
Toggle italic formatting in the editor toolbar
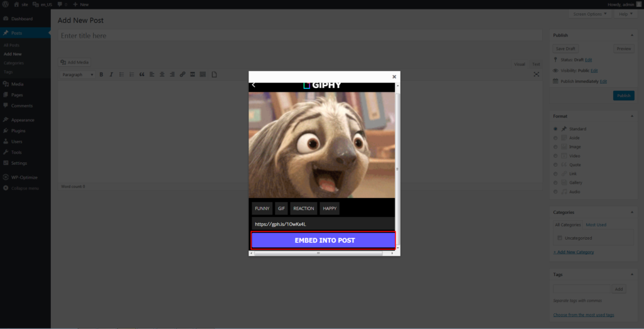111,74
